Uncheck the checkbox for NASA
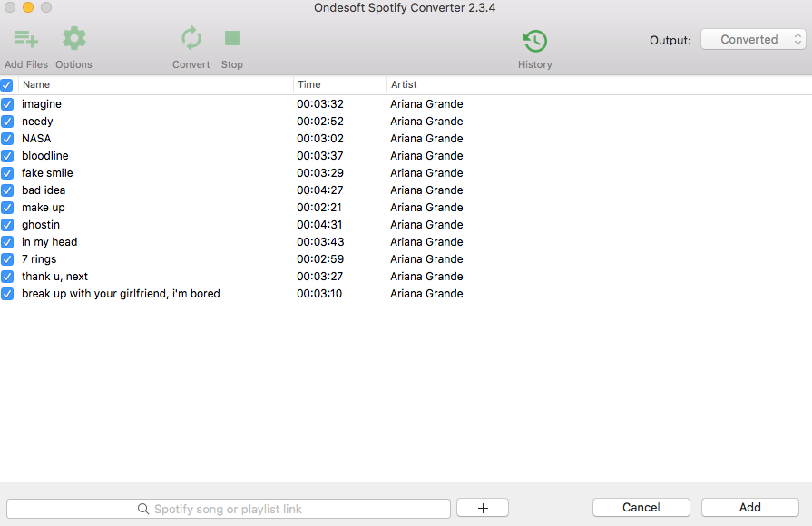 (7, 139)
